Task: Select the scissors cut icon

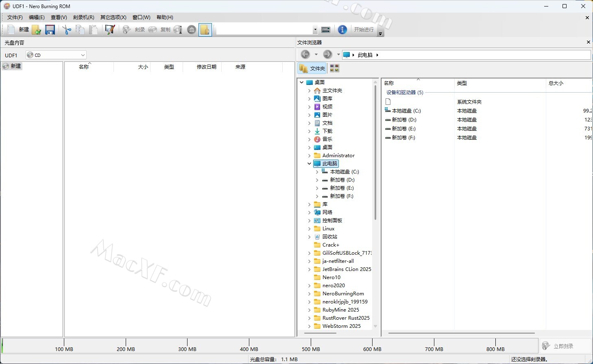Action: tap(67, 30)
